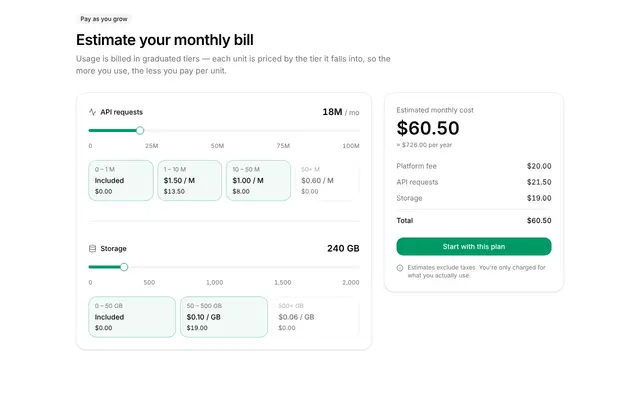Click the API requests activity icon

pyautogui.click(x=92, y=112)
